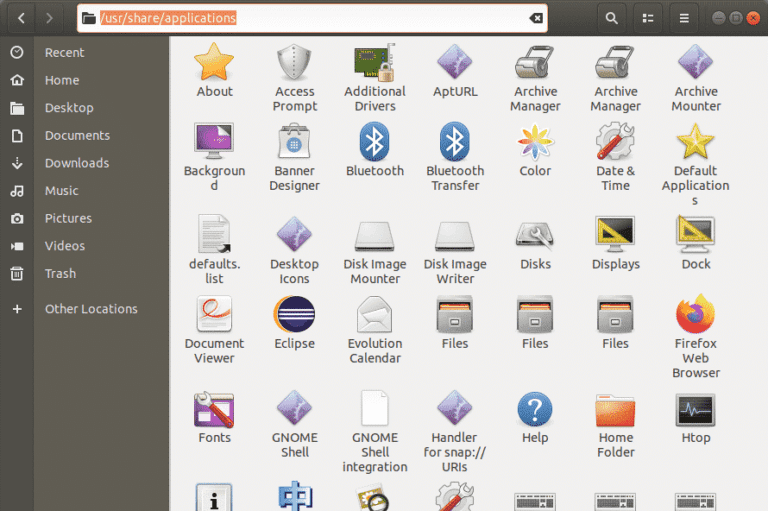Viewport: 768px width, 511px height.
Task: Select the Displays icon
Action: 615,234
